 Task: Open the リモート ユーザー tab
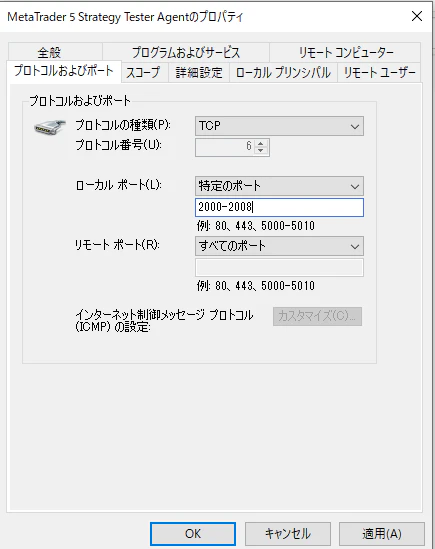tap(379, 72)
